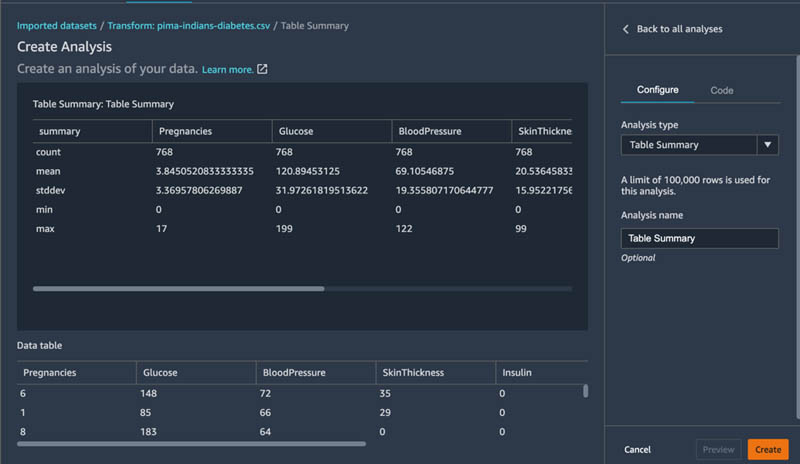Click SkinThickness header in the Data table
The width and height of the screenshot is (800, 464).
coord(413,373)
